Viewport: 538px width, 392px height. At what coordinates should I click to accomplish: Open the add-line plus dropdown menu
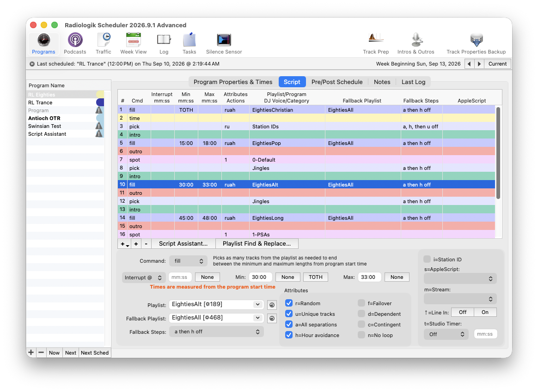pos(124,244)
